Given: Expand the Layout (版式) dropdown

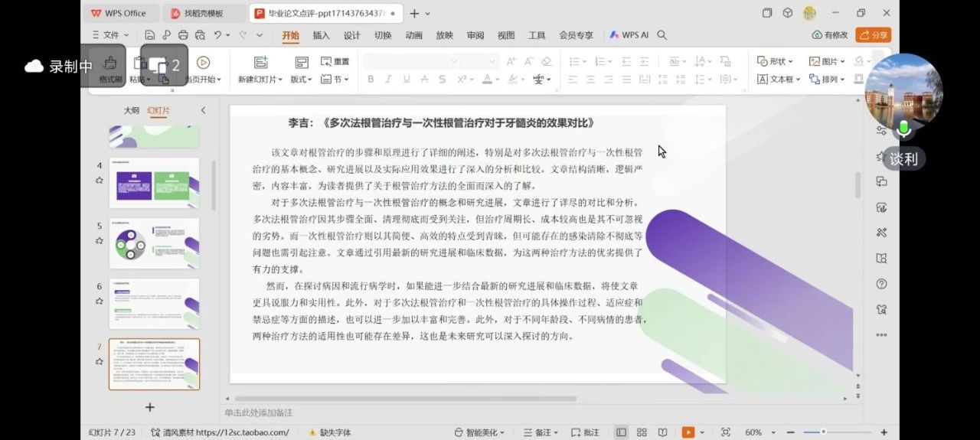Looking at the screenshot, I should 301,79.
